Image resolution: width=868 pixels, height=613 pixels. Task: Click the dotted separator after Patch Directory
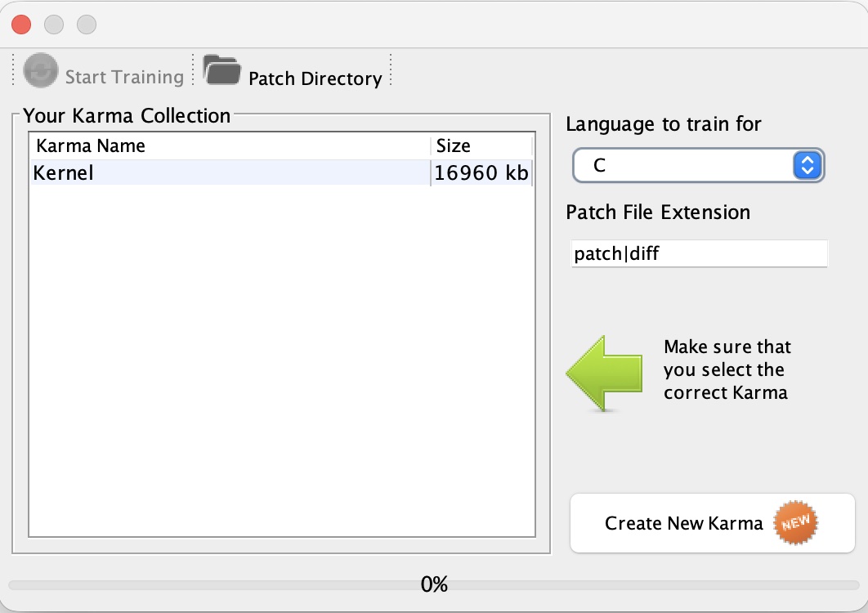pyautogui.click(x=391, y=70)
